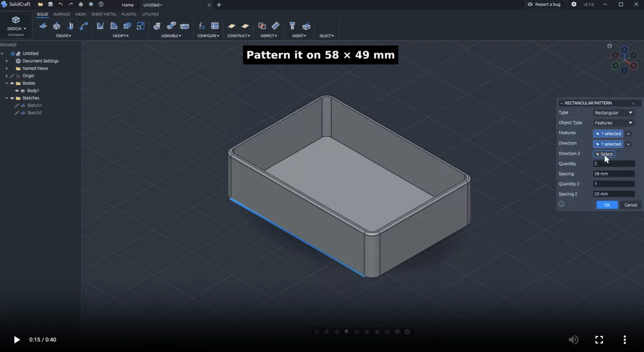Viewport: 644px width, 352px height.
Task: Expand the Document Settings tree node
Action: point(7,61)
